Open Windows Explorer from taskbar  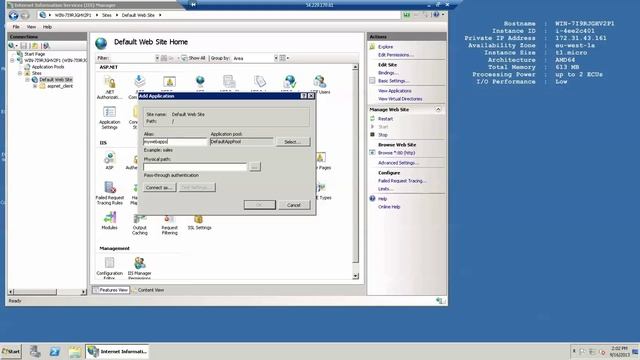click(x=75, y=351)
